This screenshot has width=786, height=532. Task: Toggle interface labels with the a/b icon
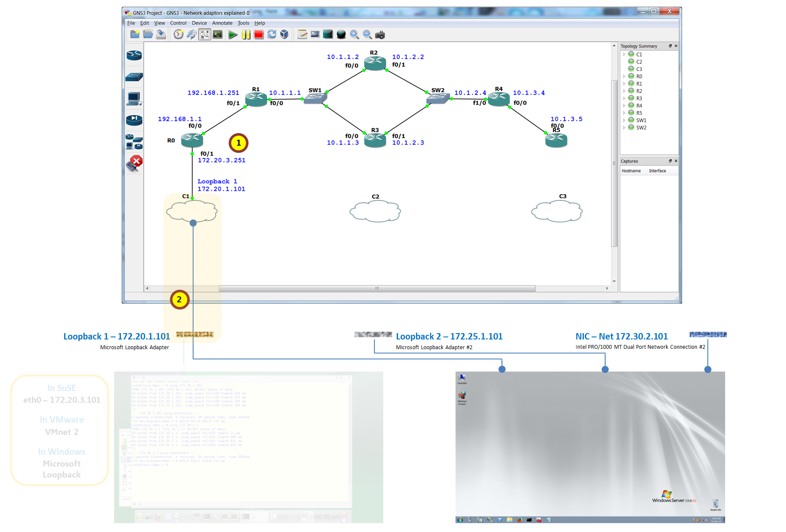[x=205, y=34]
